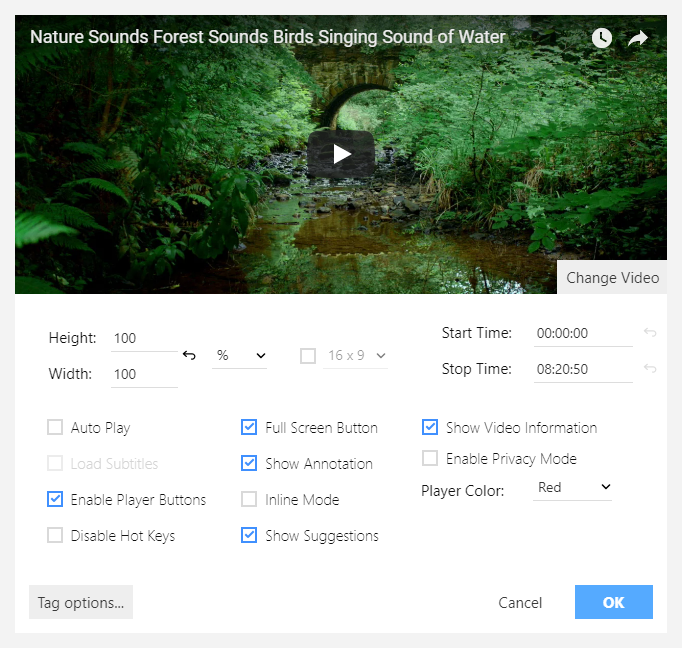The width and height of the screenshot is (682, 648).
Task: Reset the Start Time value icon
Action: (x=650, y=333)
